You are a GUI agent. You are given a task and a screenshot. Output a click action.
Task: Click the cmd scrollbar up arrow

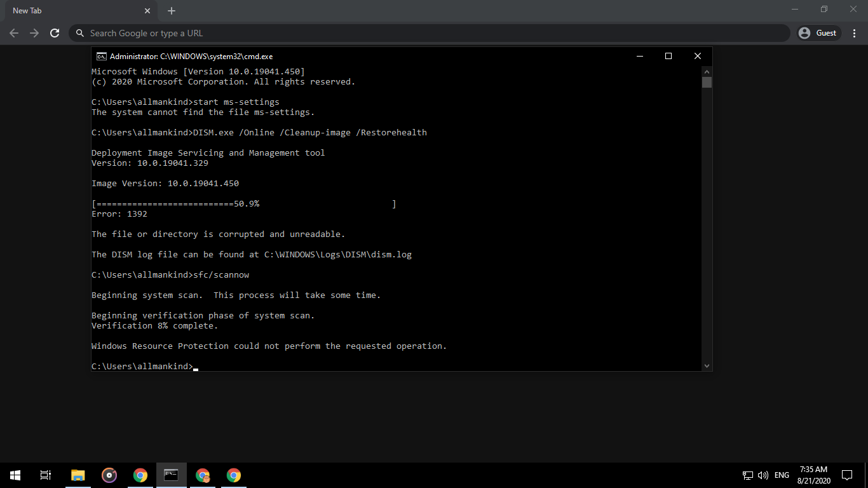[x=707, y=72]
